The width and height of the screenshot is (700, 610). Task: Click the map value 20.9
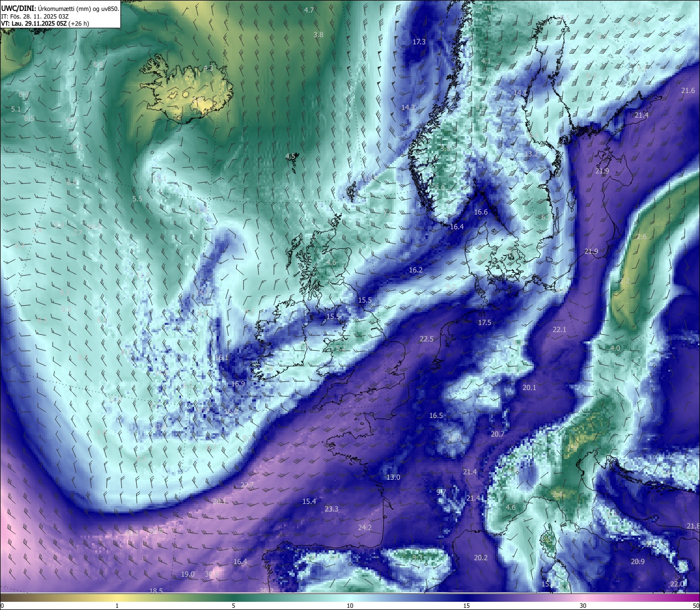click(x=638, y=561)
